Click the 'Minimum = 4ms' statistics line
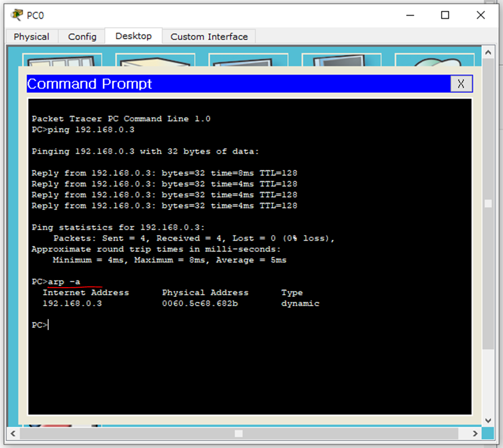The width and height of the screenshot is (503, 448). (170, 260)
